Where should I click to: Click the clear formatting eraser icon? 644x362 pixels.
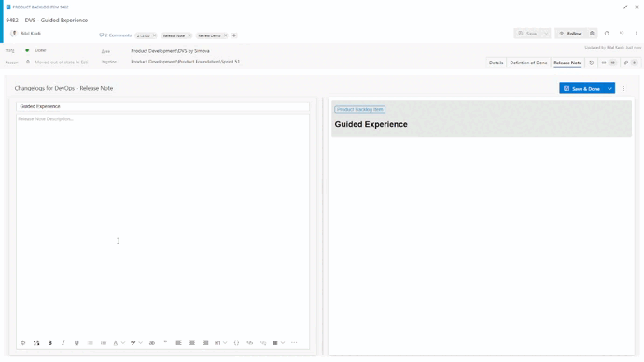point(23,342)
